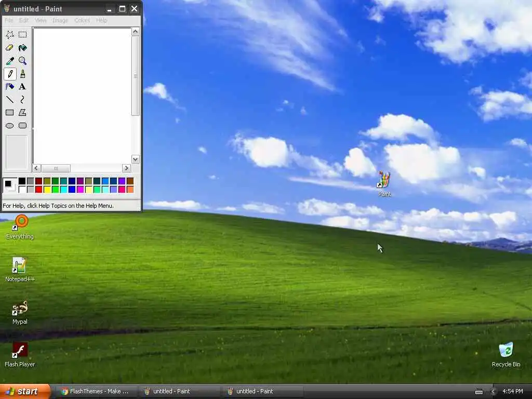Open the File menu in Paint
This screenshot has height=399, width=532.
tap(9, 20)
